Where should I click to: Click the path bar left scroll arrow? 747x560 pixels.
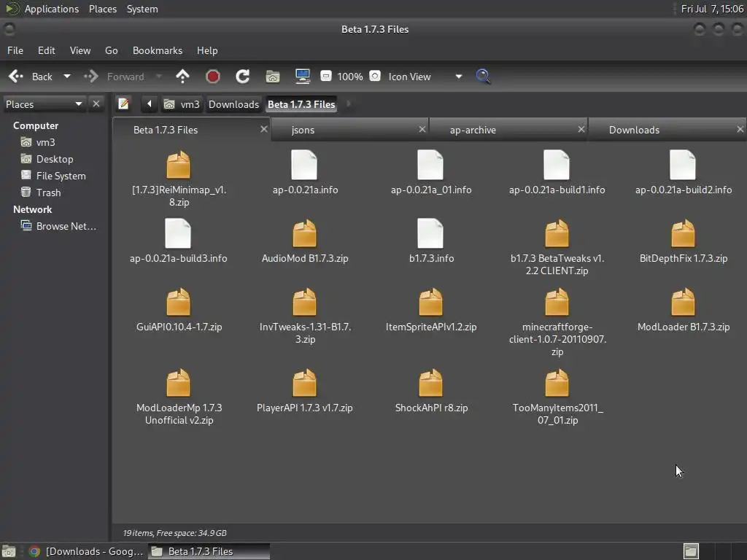pos(149,104)
